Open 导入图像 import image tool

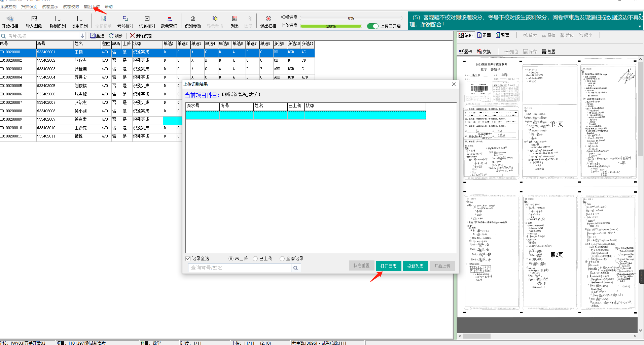click(34, 19)
